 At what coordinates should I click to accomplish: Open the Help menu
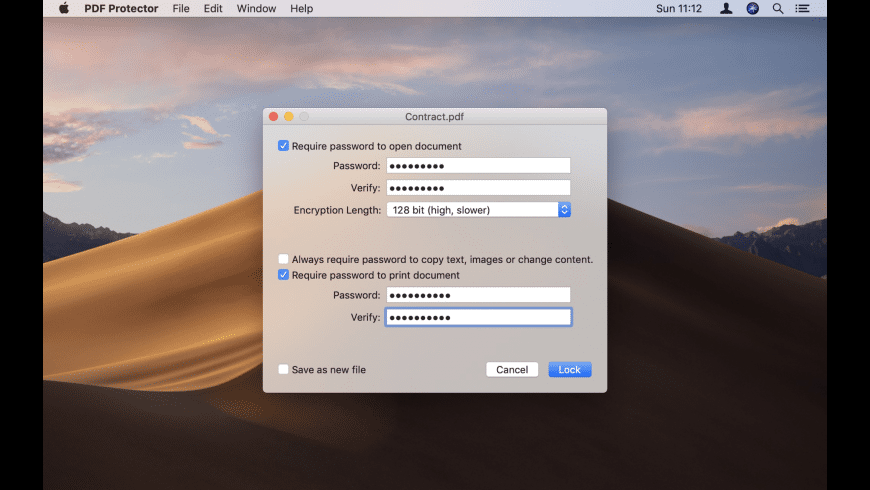[x=301, y=8]
